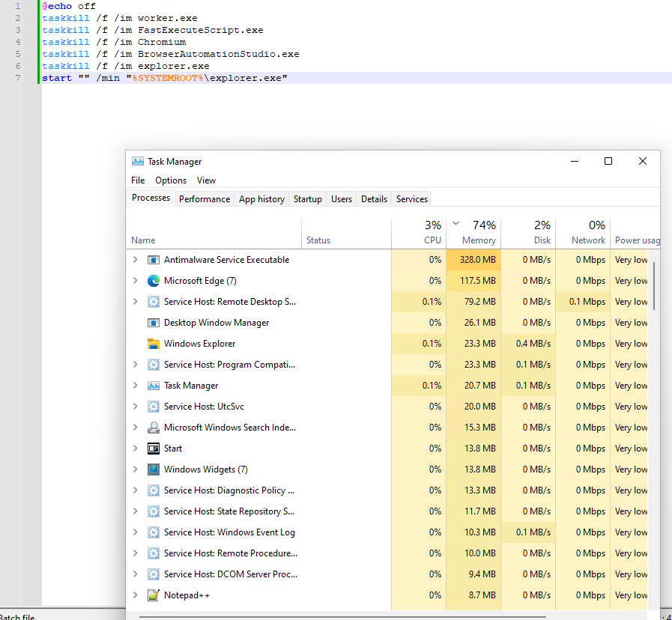This screenshot has height=620, width=672.
Task: Expand the Antimalware Service Executable entry
Action: pos(135,260)
